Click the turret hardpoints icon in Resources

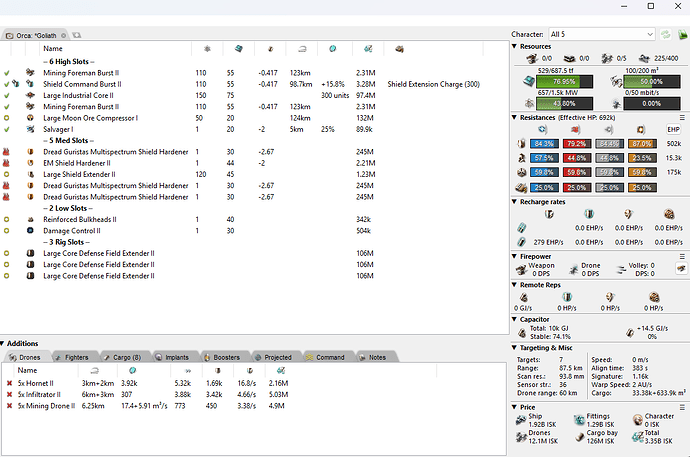point(532,58)
